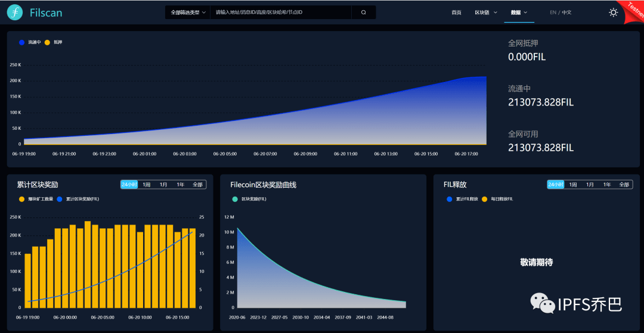
Task: Select 1年 in FIL释放 panel
Action: [607, 185]
